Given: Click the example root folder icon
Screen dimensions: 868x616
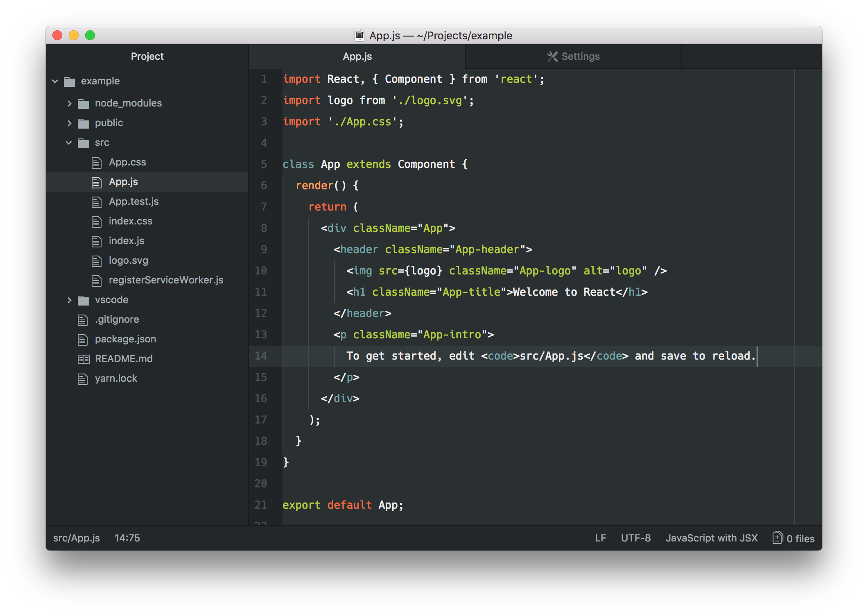Looking at the screenshot, I should [70, 82].
